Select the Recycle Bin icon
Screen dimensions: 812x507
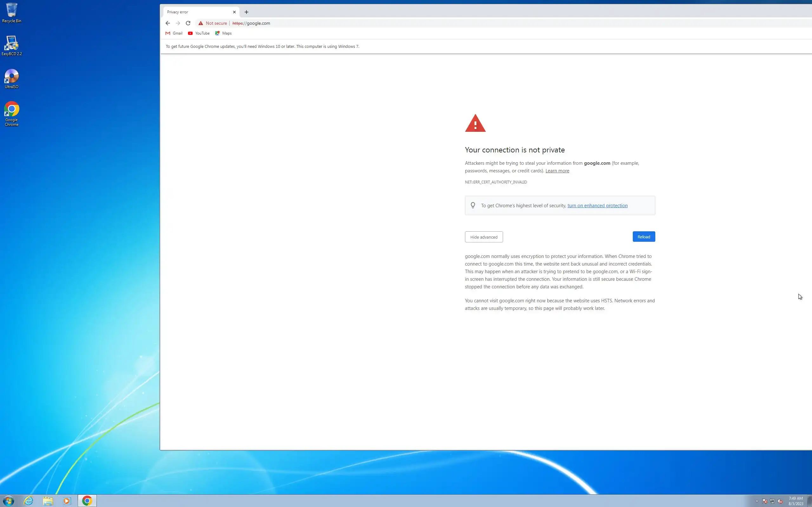[x=11, y=12]
